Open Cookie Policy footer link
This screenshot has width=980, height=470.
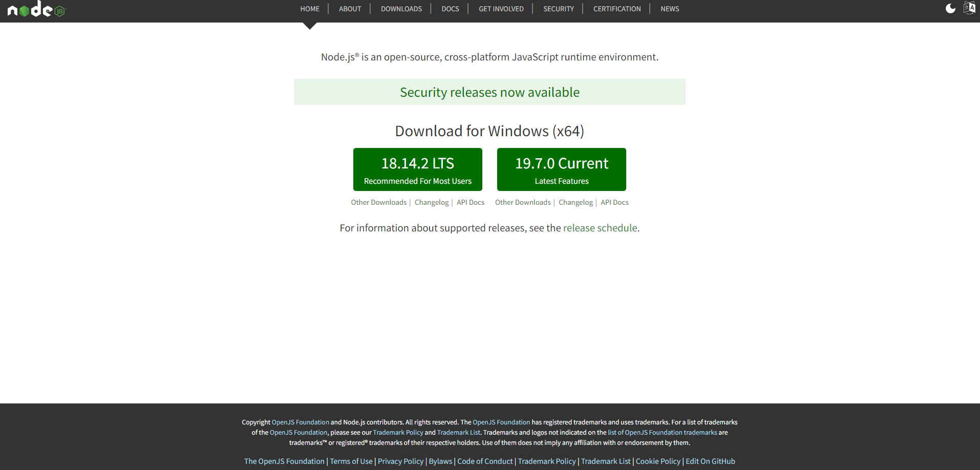tap(658, 461)
